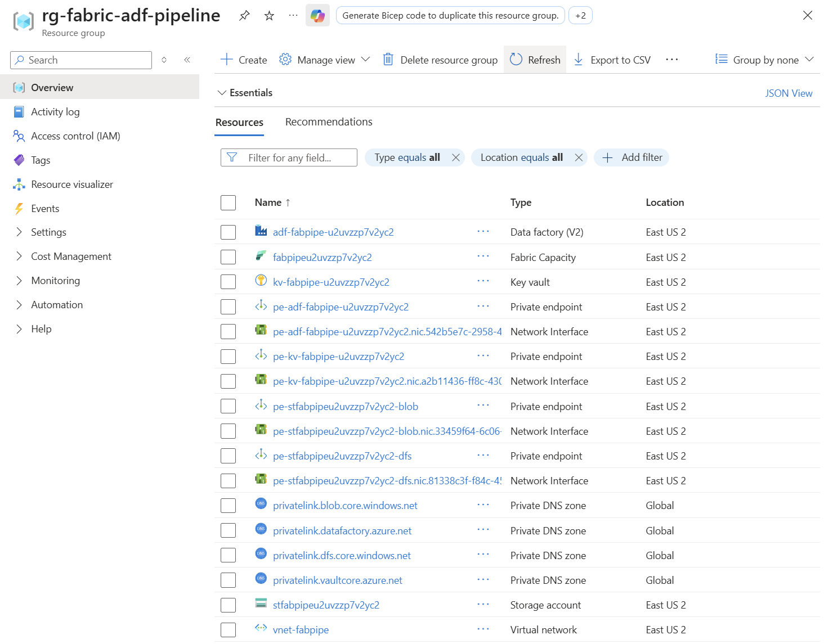Refresh the resource list
Viewport: 833px width, 644px height.
(x=534, y=59)
